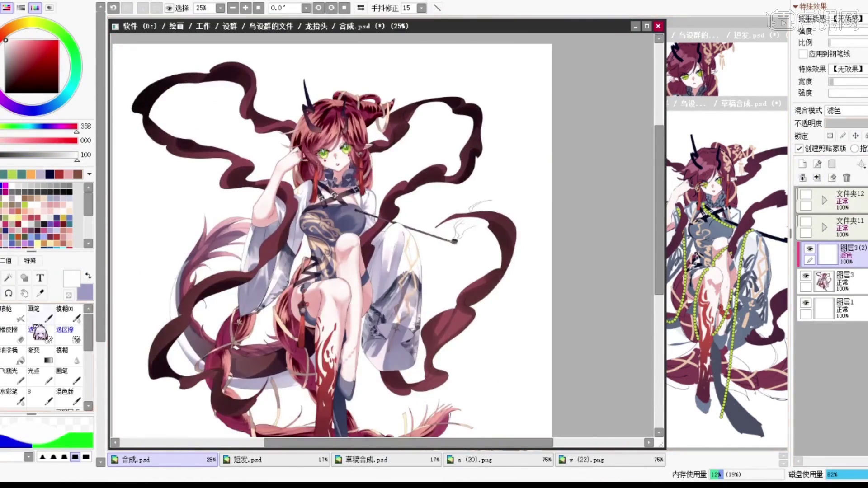This screenshot has width=868, height=488.
Task: Switch to the 草稿合成.psd document tab
Action: pos(387,460)
